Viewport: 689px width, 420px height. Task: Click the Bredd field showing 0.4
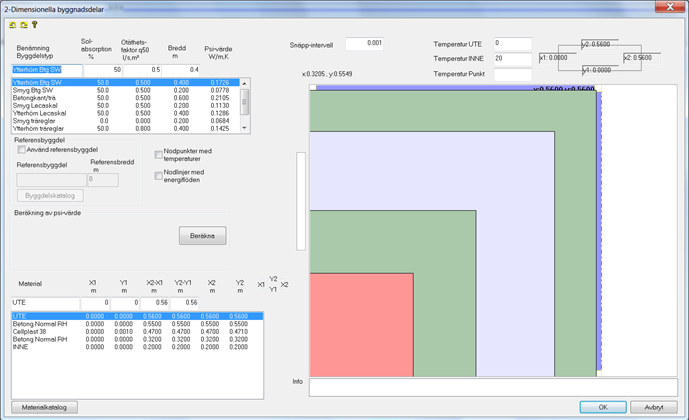tap(181, 70)
